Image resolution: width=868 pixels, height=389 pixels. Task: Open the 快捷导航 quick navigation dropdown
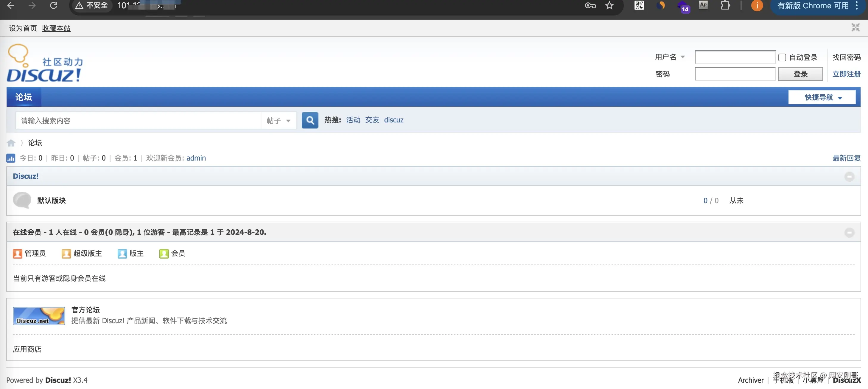coord(822,97)
